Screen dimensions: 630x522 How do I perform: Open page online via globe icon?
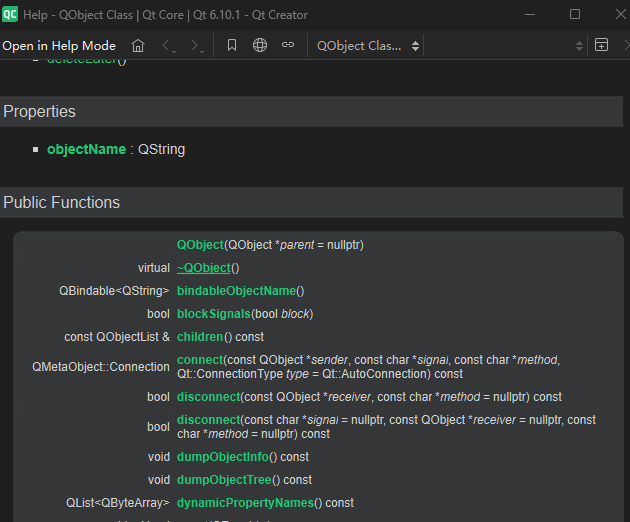[x=260, y=45]
